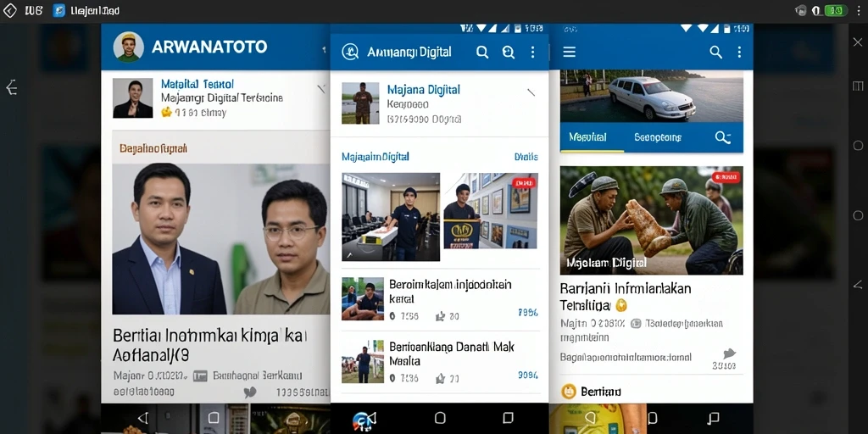Open the three-dot menu in the right panel header
Image resolution: width=868 pixels, height=434 pixels.
[x=739, y=52]
